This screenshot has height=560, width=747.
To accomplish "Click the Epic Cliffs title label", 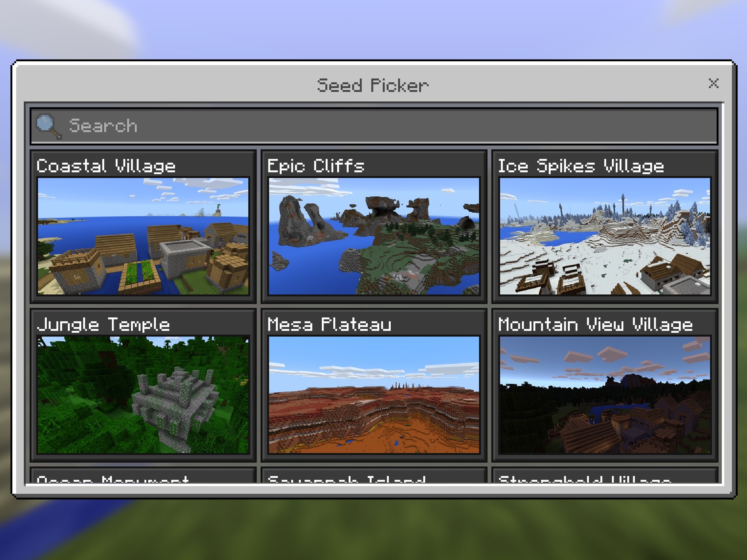I will pos(314,166).
